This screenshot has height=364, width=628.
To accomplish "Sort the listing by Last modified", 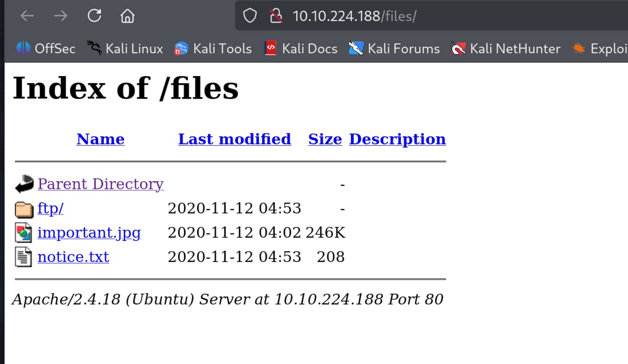I will tap(234, 139).
